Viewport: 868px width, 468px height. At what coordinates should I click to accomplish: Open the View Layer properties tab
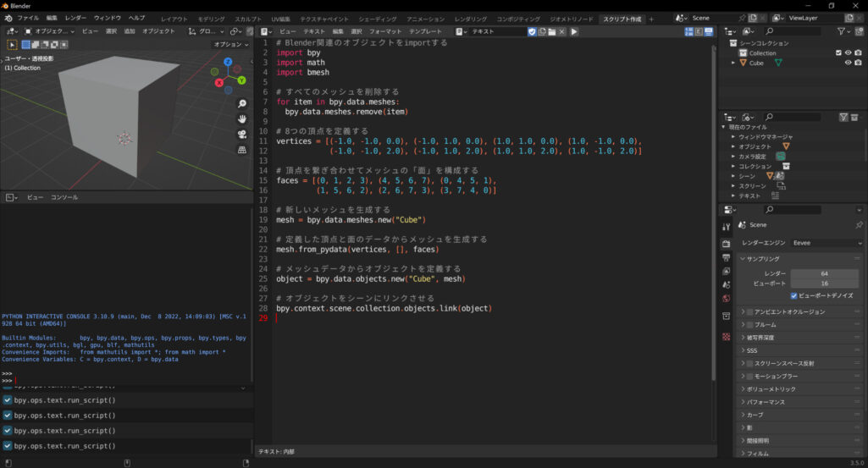coord(727,272)
